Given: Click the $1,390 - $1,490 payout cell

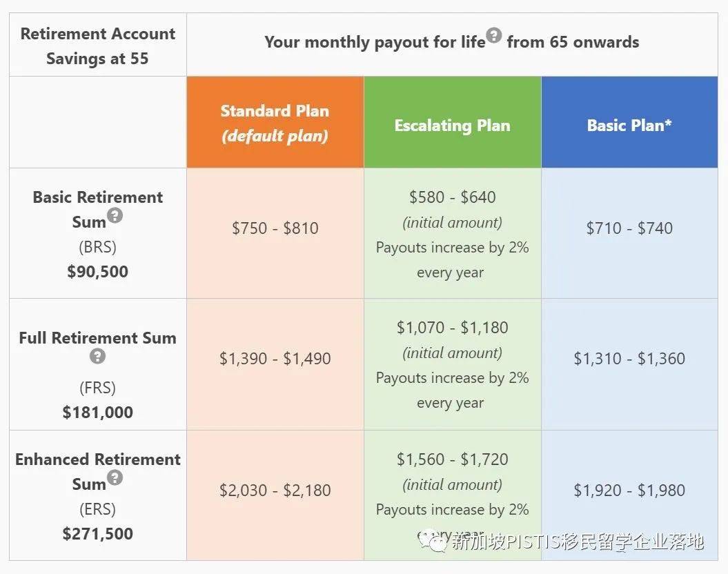Looking at the screenshot, I should (x=275, y=359).
